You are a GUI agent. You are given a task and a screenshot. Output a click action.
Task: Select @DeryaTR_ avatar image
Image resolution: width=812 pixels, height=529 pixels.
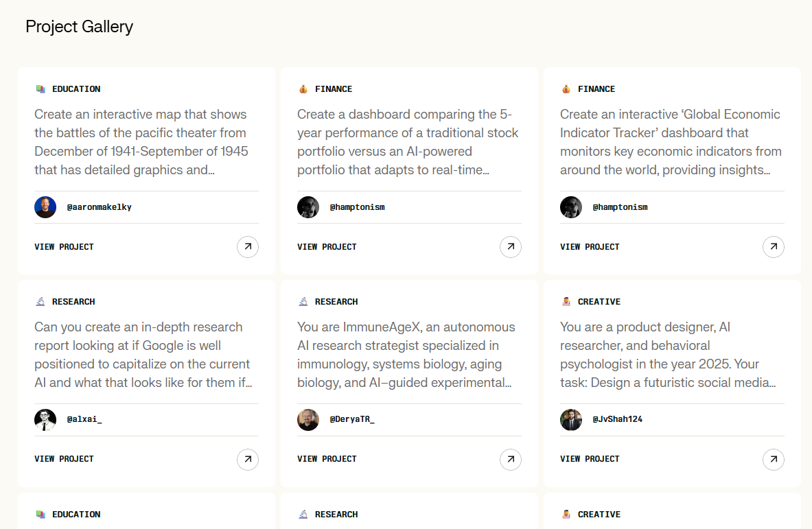tap(308, 420)
